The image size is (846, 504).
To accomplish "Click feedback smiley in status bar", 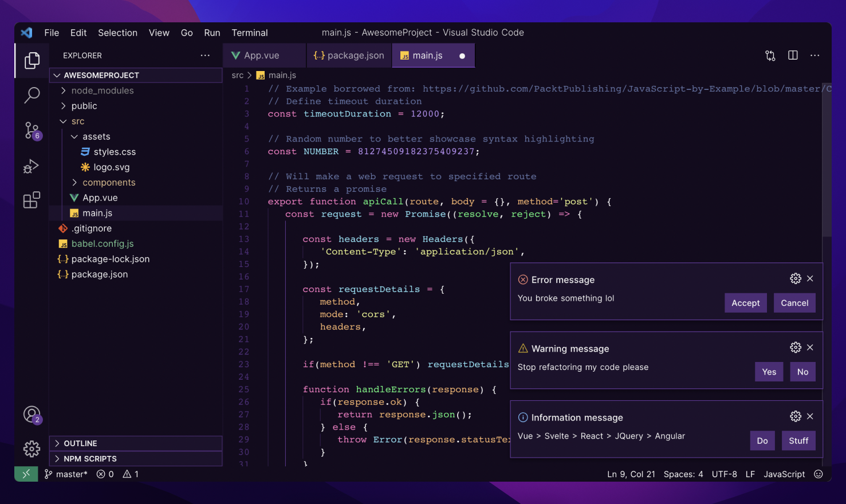I will click(819, 474).
